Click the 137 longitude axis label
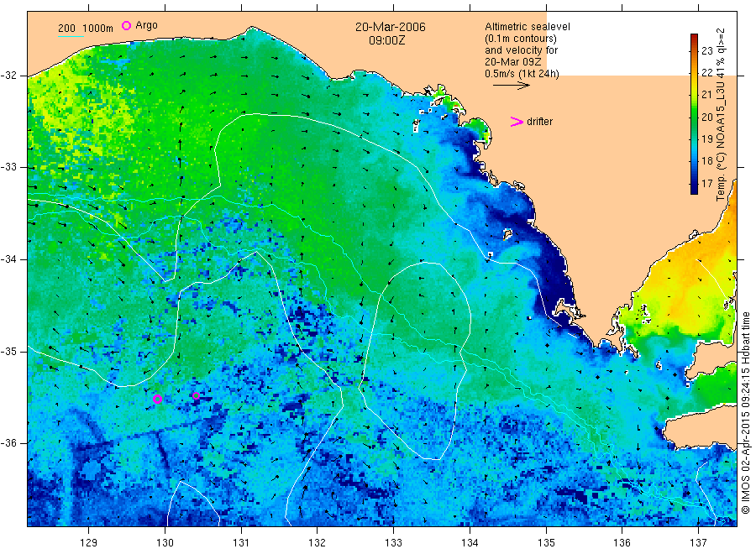This screenshot has width=756, height=554. 698,543
